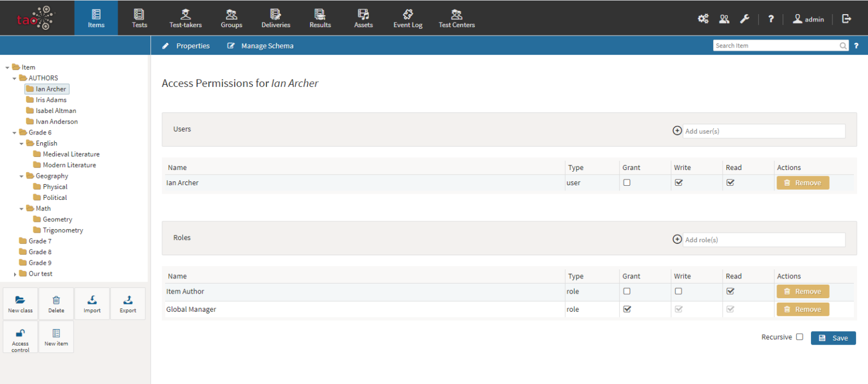
Task: Switch to the Deliveries tab
Action: [276, 18]
